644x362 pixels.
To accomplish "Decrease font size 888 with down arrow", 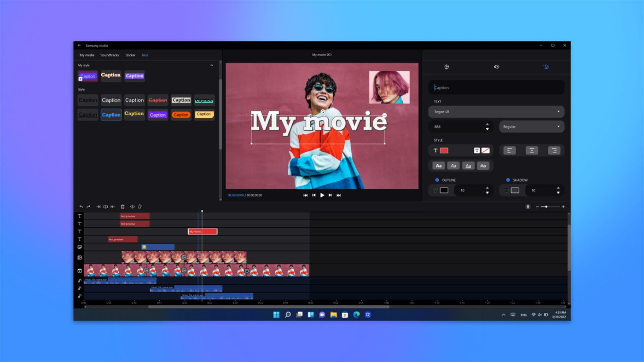I will 487,129.
